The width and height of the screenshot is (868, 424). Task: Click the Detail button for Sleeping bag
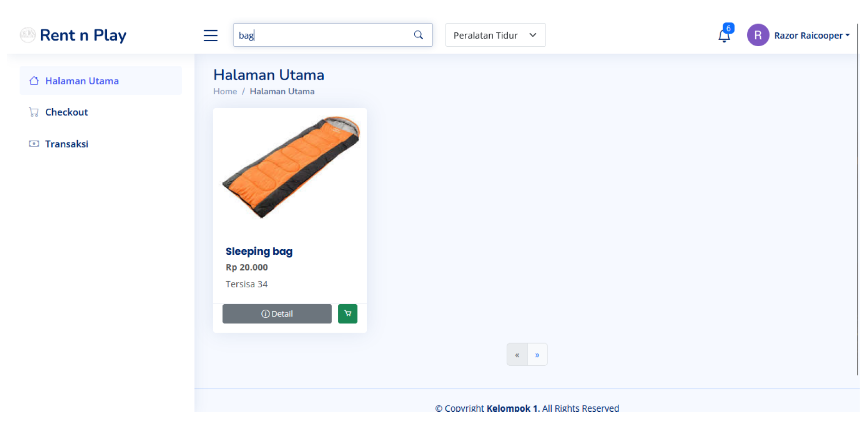277,313
